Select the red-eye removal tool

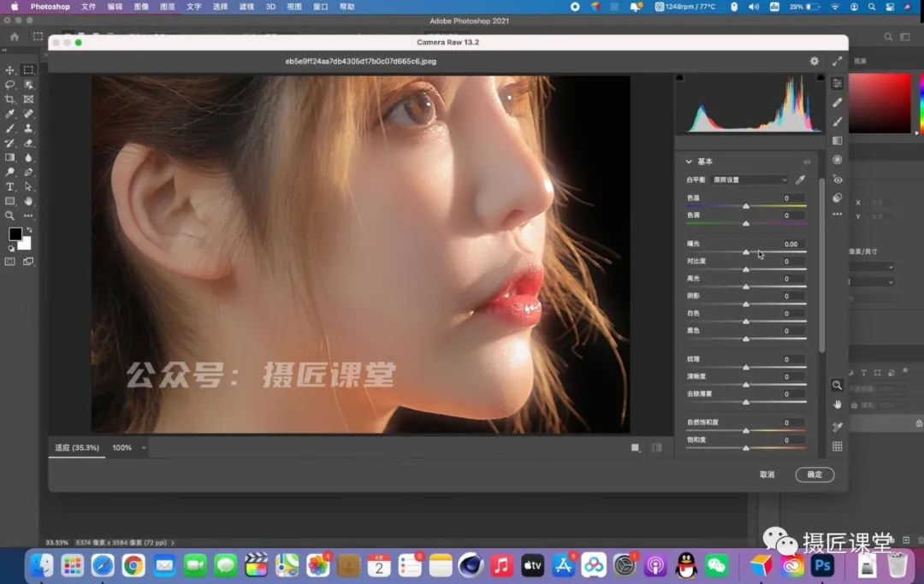click(837, 179)
